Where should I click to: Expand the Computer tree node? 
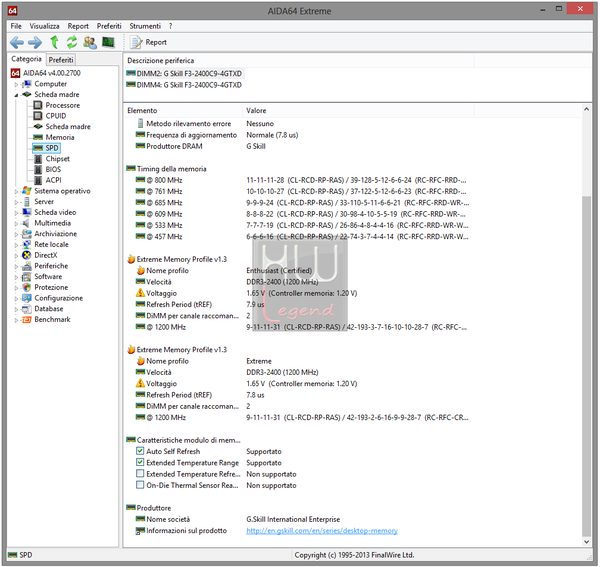16,84
